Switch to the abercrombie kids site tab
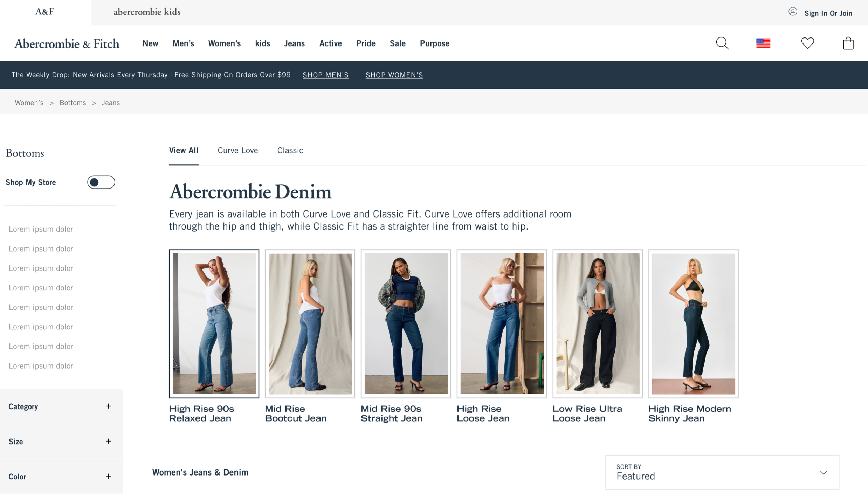Image resolution: width=868 pixels, height=499 pixels. tap(147, 12)
